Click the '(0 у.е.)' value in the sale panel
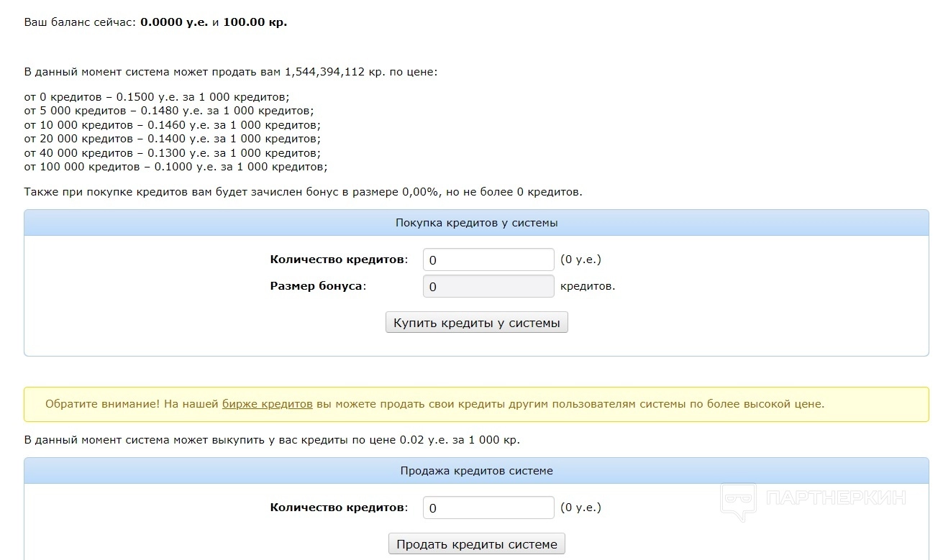 pyautogui.click(x=580, y=508)
